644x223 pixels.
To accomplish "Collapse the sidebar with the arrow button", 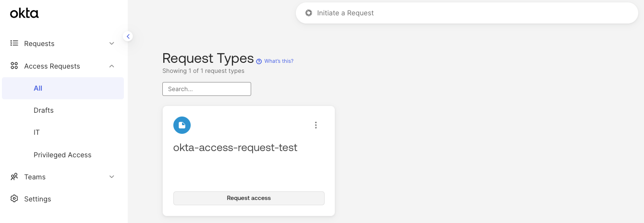I will [x=128, y=36].
